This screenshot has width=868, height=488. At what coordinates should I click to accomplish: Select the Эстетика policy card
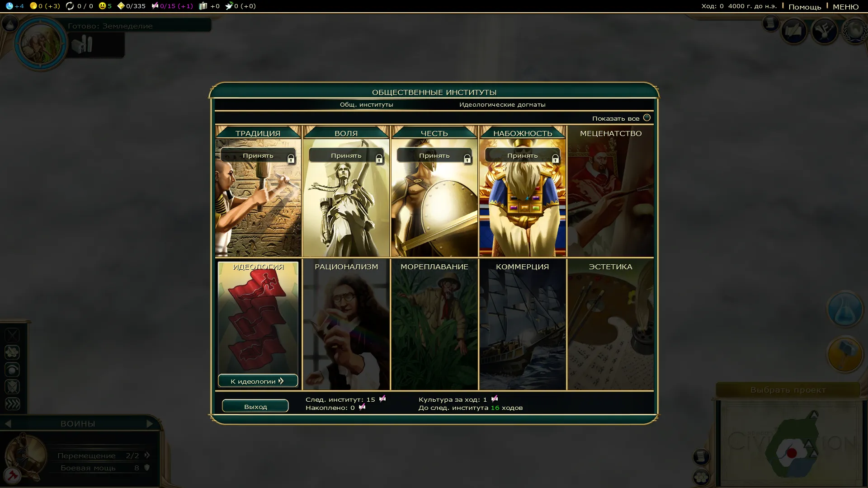(x=611, y=324)
